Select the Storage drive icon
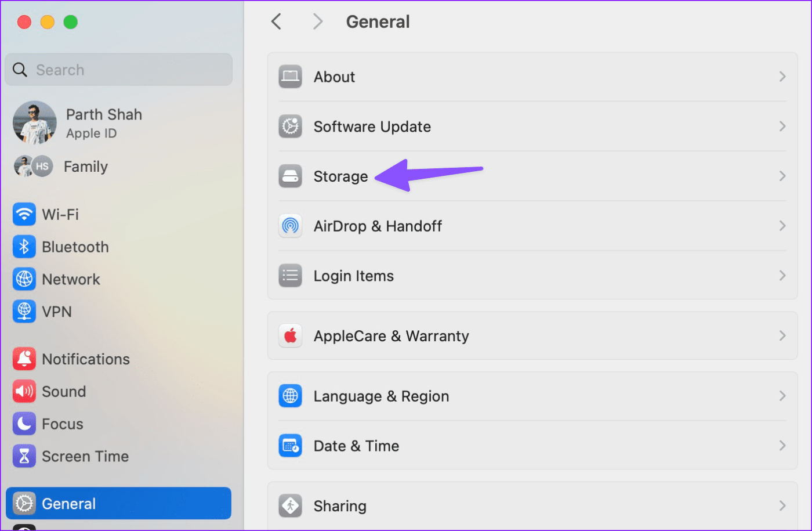 coord(290,176)
